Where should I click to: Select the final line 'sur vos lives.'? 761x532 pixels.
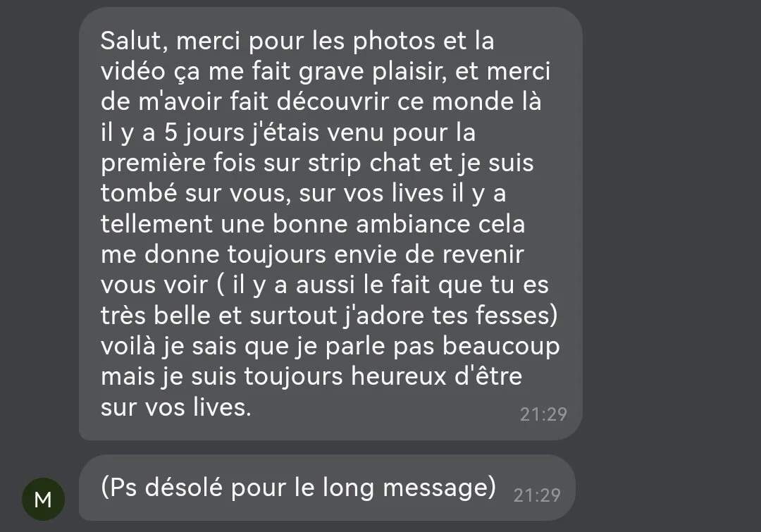tap(175, 407)
